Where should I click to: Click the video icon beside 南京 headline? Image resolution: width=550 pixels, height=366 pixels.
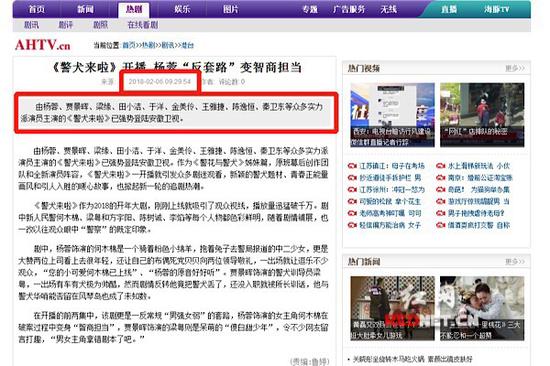[x=440, y=178]
